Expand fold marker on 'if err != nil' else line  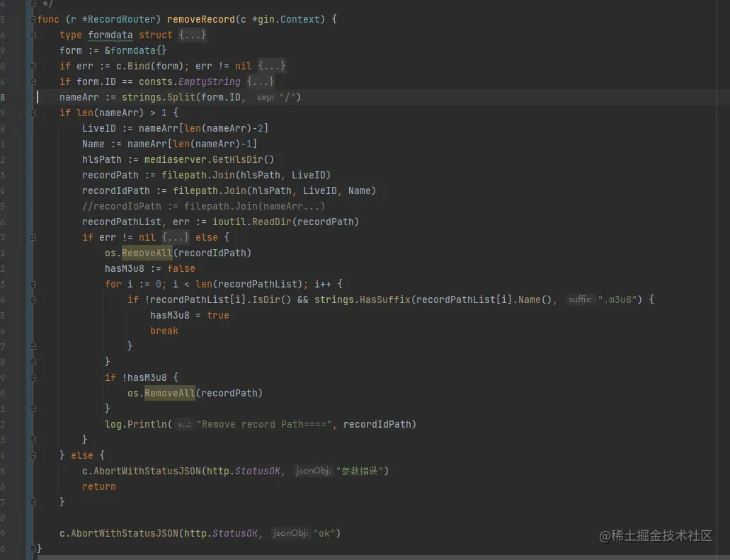[33, 237]
